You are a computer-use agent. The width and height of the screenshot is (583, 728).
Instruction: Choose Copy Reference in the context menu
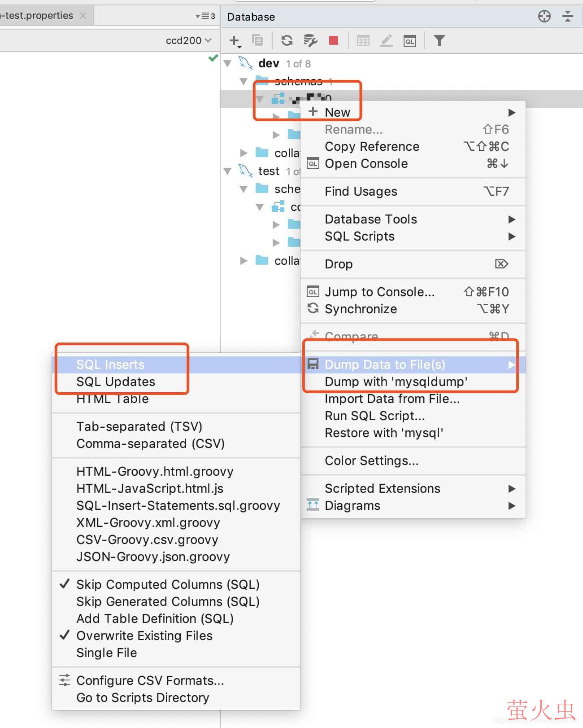click(413, 146)
